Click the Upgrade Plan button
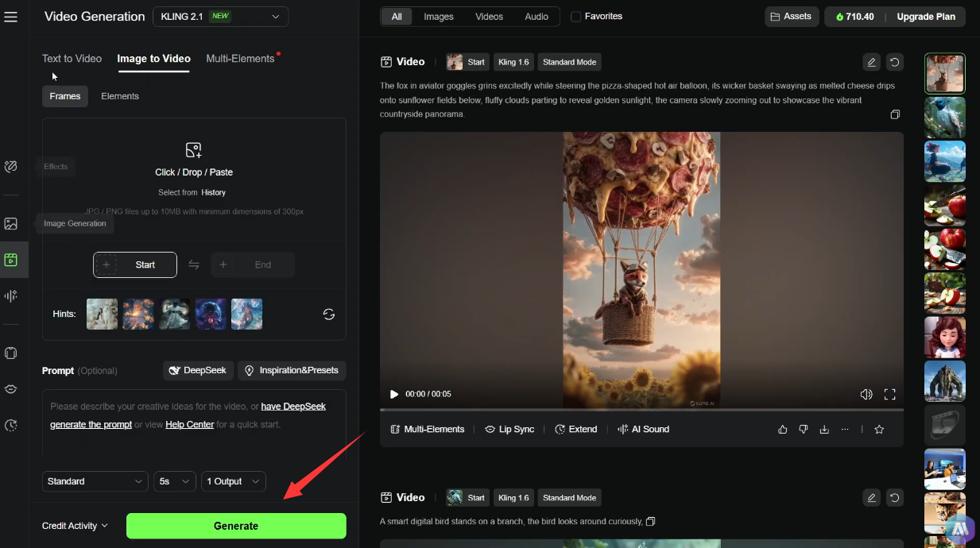The width and height of the screenshot is (980, 548). coord(926,17)
